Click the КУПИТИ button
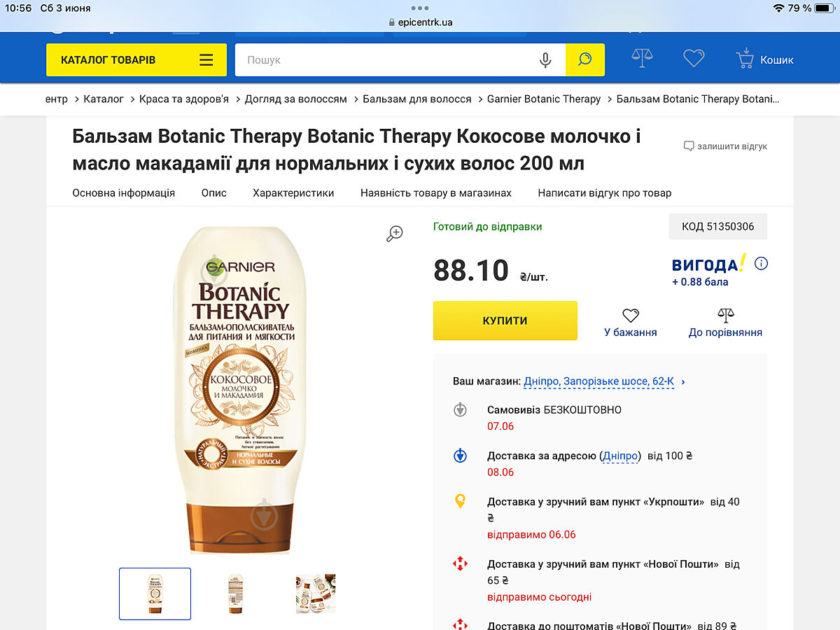This screenshot has width=840, height=630. [x=505, y=321]
